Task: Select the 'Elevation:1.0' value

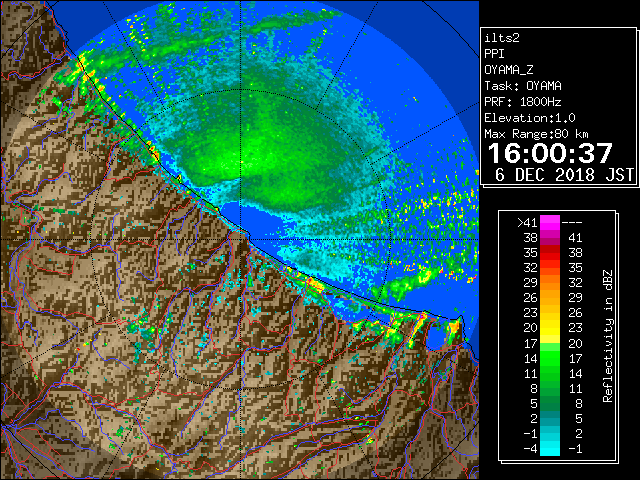Action: [529, 118]
